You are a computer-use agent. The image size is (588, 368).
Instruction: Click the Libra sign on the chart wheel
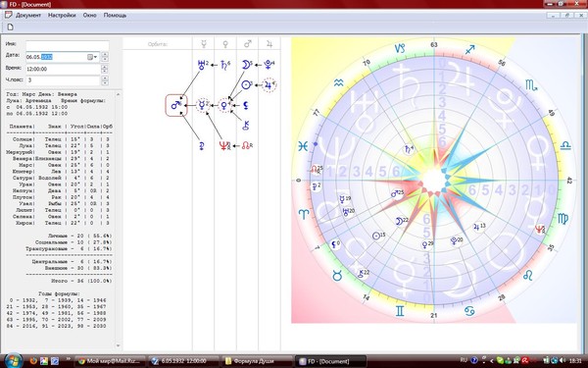tap(565, 146)
